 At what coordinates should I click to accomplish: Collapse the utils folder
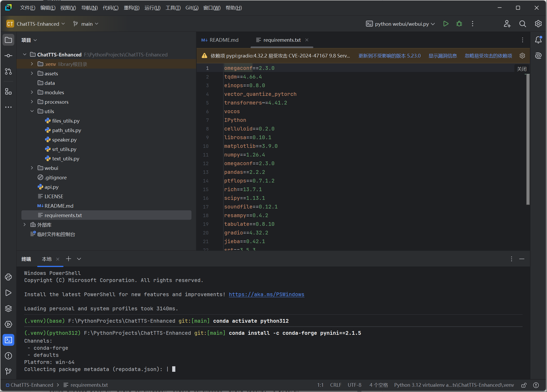32,111
